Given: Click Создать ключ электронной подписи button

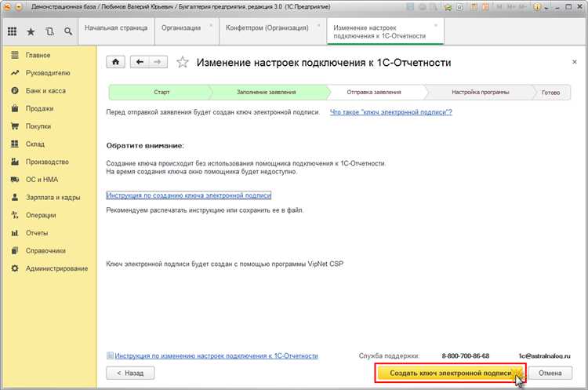Looking at the screenshot, I should (x=450, y=373).
